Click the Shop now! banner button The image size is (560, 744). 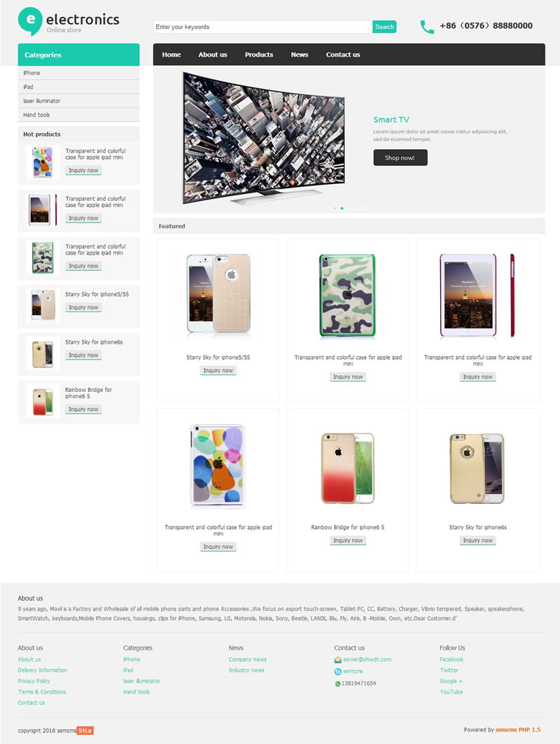(400, 157)
